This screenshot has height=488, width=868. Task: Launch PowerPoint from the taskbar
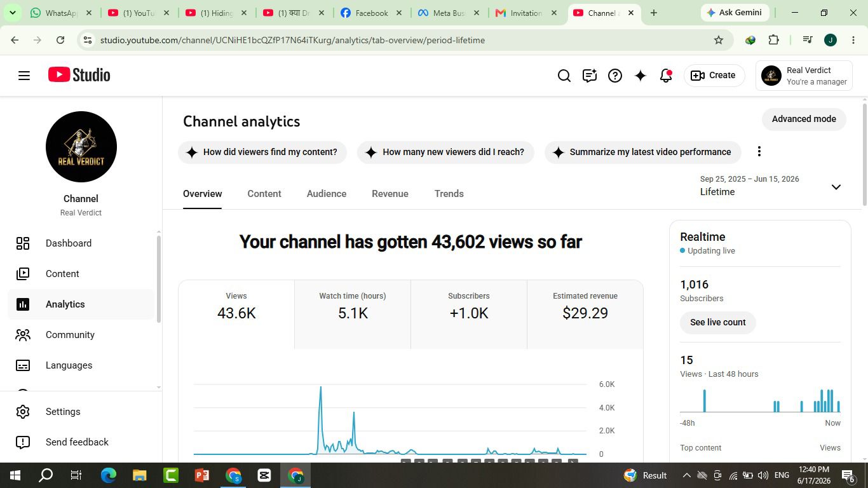click(x=202, y=475)
